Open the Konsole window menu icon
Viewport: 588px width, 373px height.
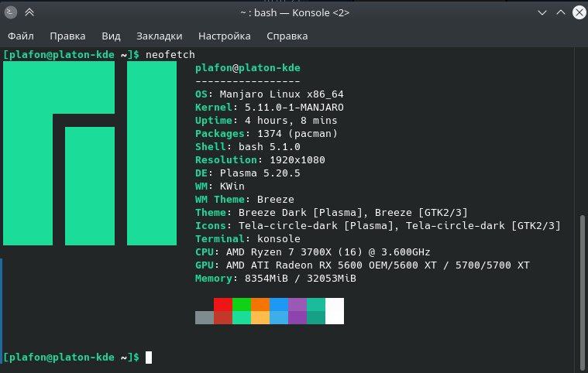click(11, 12)
